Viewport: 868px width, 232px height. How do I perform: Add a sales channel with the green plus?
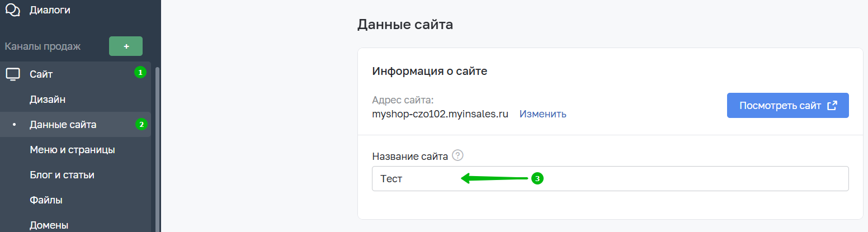[126, 46]
